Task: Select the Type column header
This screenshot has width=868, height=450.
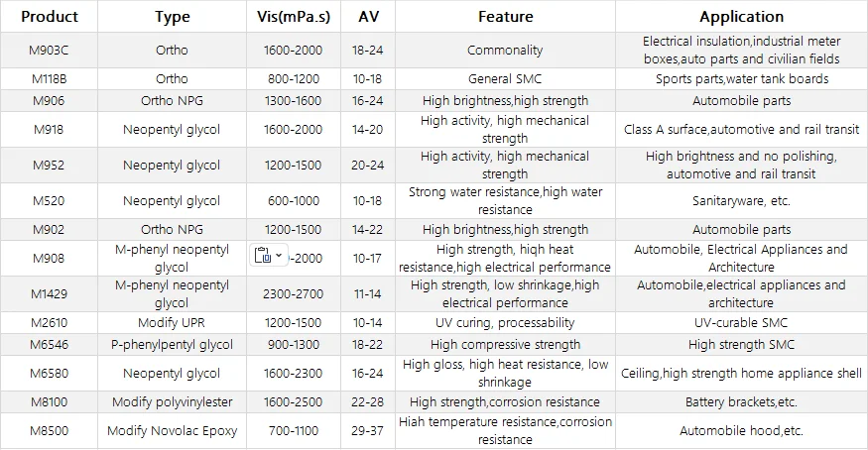Action: coord(173,16)
